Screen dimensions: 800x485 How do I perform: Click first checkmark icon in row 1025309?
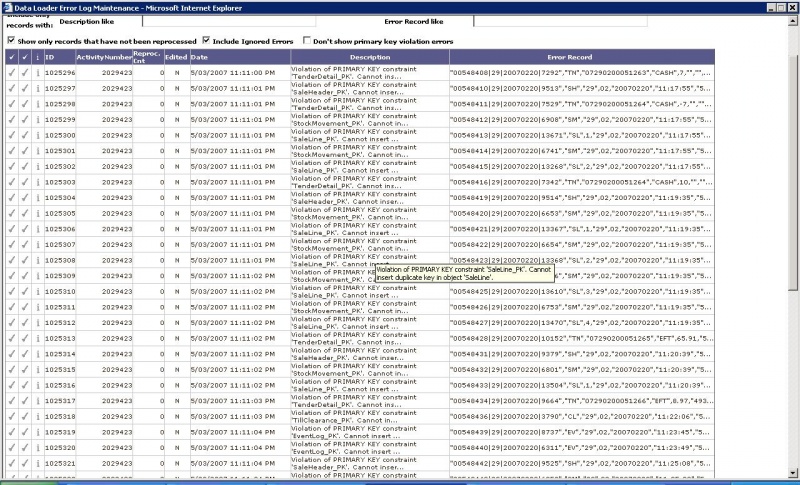click(x=12, y=276)
